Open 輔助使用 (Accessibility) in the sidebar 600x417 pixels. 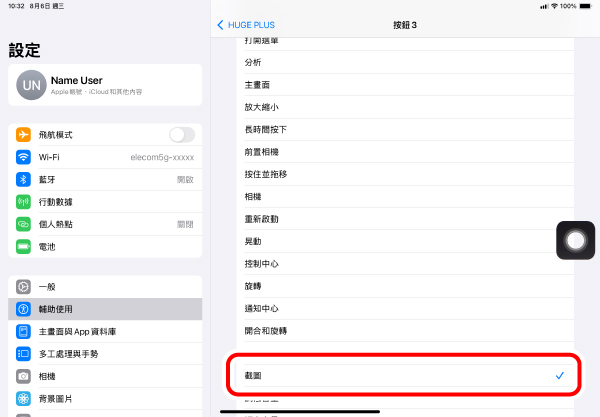pos(105,309)
